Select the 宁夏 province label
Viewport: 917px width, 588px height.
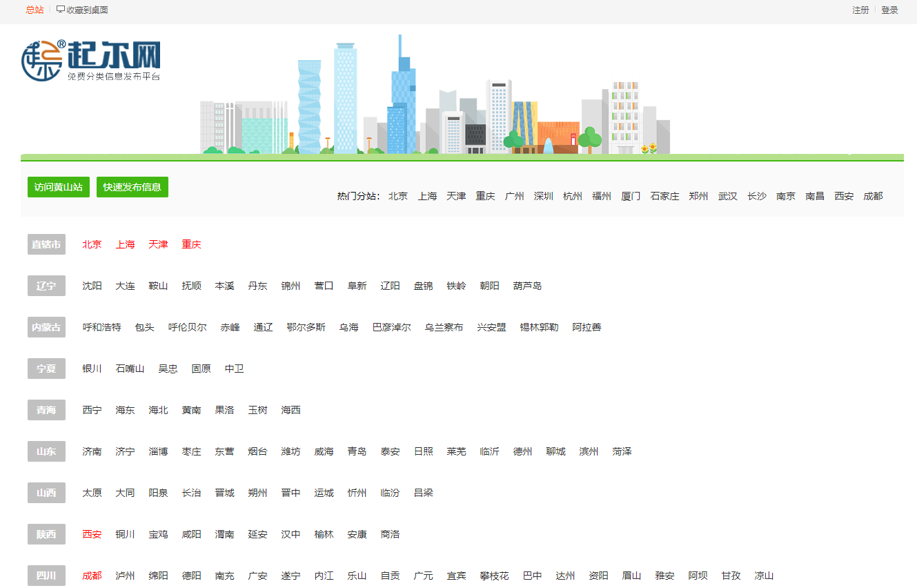click(46, 369)
